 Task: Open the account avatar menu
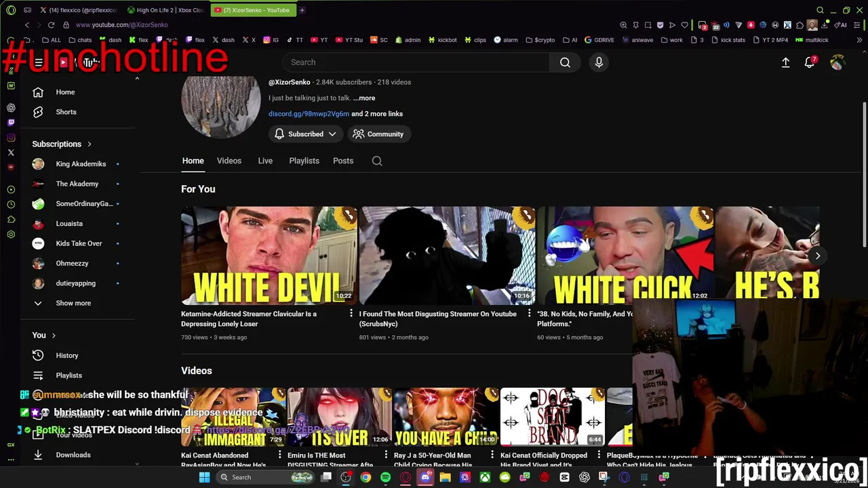tap(837, 62)
